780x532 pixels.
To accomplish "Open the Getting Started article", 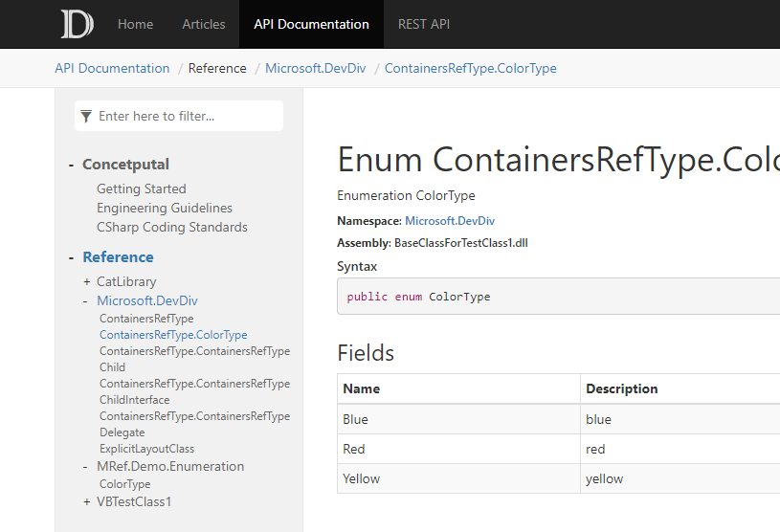I will 142,188.
